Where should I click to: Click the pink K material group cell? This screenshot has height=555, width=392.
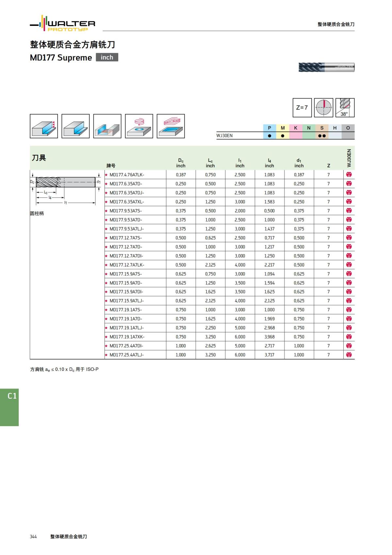point(296,128)
